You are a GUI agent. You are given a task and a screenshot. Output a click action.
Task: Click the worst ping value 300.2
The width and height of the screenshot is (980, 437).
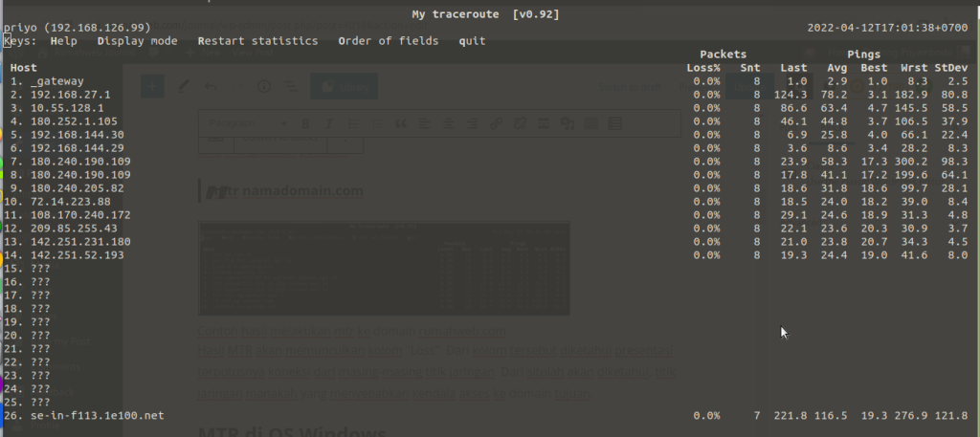(911, 161)
